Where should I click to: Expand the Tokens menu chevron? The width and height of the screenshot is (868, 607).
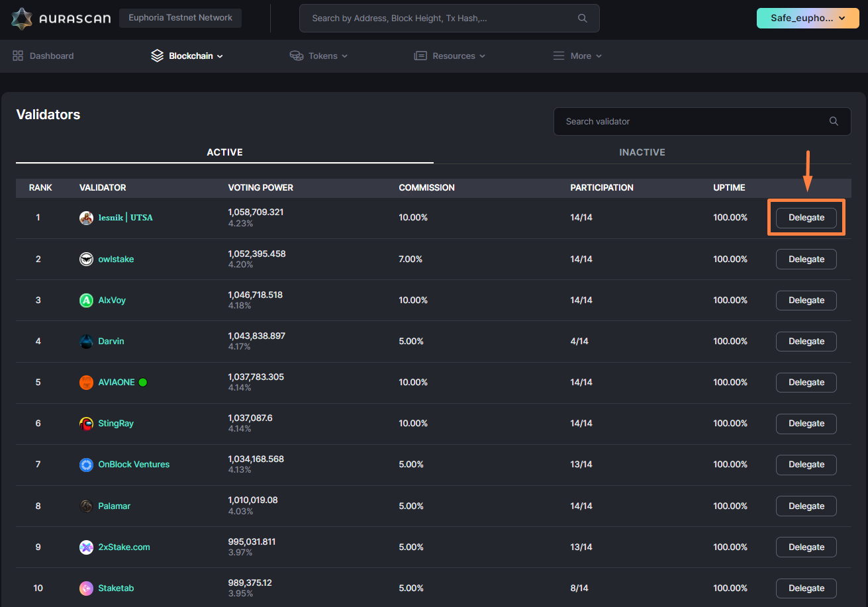pyautogui.click(x=344, y=56)
